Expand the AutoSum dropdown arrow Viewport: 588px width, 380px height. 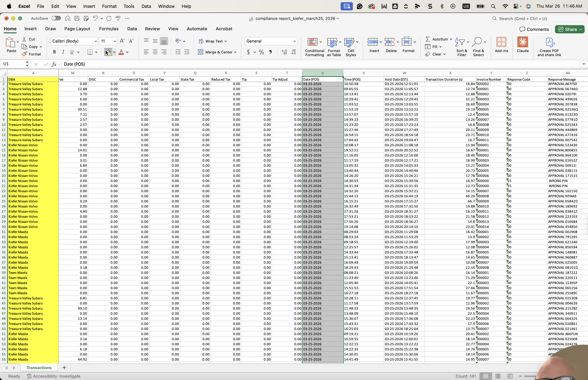(x=451, y=39)
